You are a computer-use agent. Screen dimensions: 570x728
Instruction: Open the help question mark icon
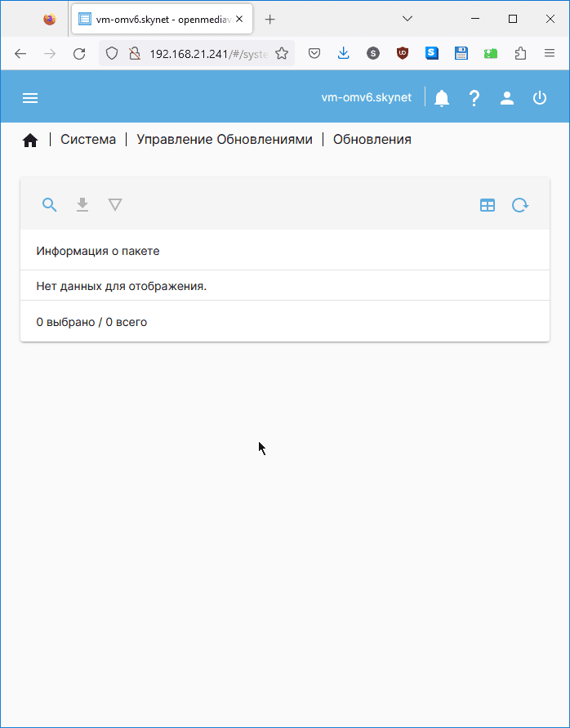(474, 98)
